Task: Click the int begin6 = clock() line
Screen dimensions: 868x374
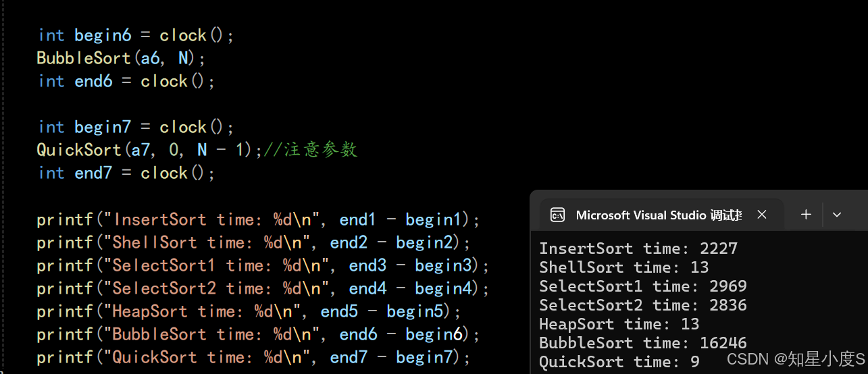Action: click(136, 36)
